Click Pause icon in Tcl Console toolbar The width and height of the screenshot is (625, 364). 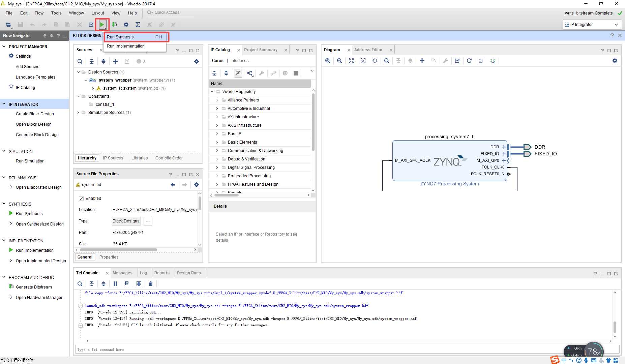point(115,284)
